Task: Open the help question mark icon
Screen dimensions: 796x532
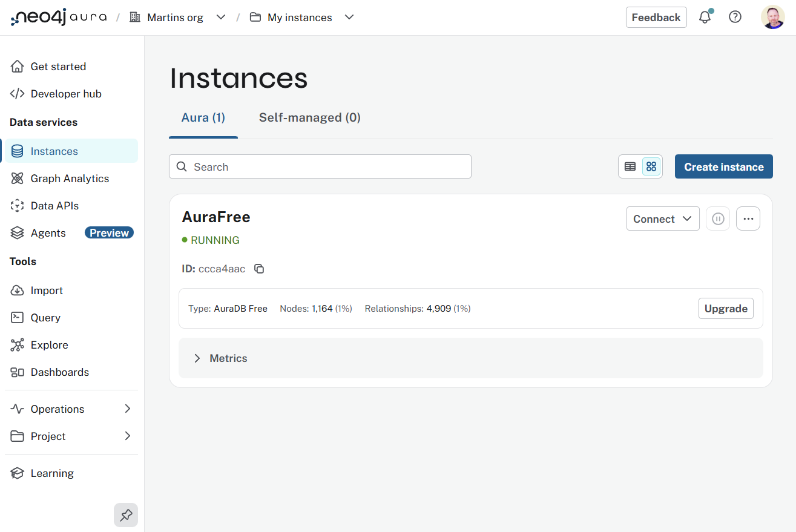Action: 735,18
